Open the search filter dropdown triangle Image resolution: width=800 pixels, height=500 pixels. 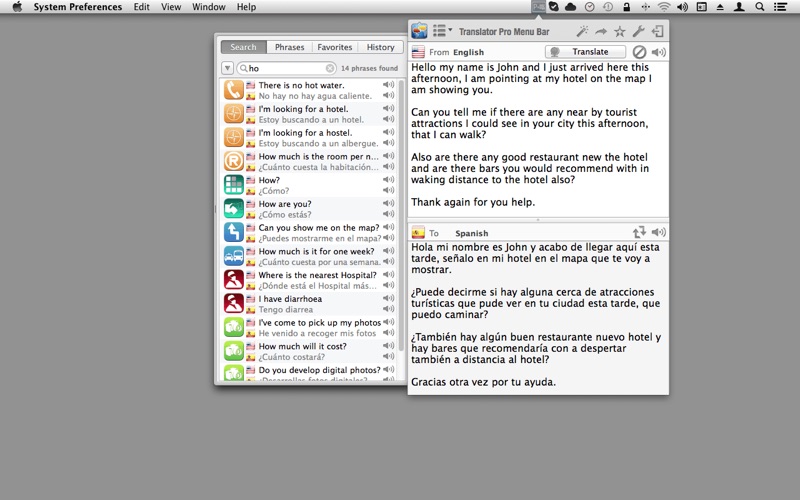(228, 68)
